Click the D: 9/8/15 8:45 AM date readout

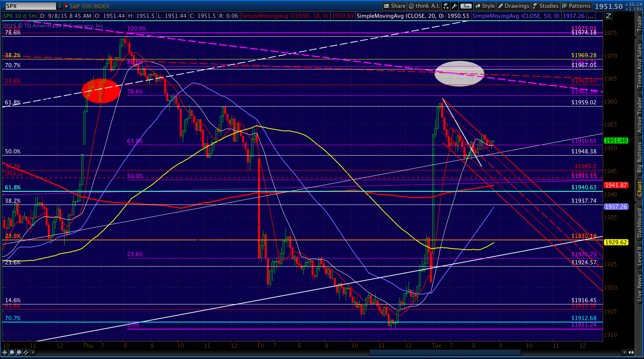point(65,16)
